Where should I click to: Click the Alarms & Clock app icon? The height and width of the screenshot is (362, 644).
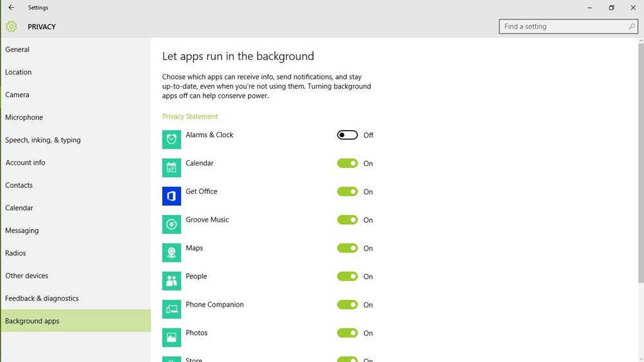pyautogui.click(x=171, y=140)
